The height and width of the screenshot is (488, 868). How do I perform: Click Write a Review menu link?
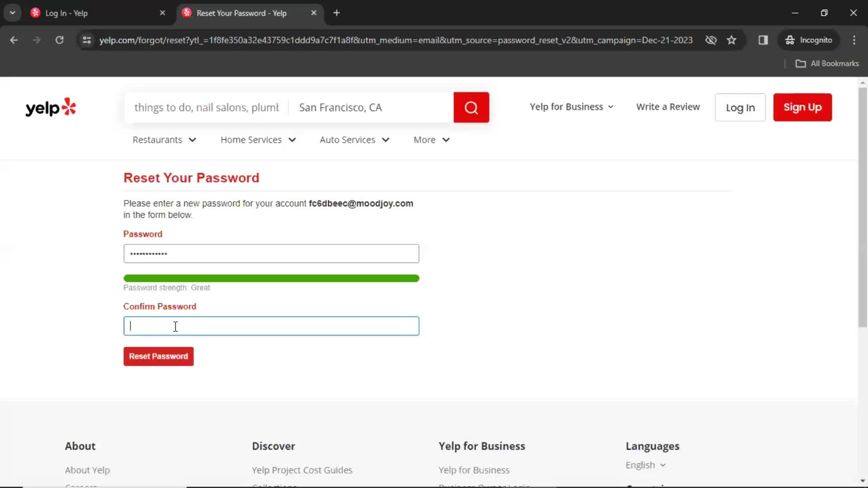click(x=668, y=107)
